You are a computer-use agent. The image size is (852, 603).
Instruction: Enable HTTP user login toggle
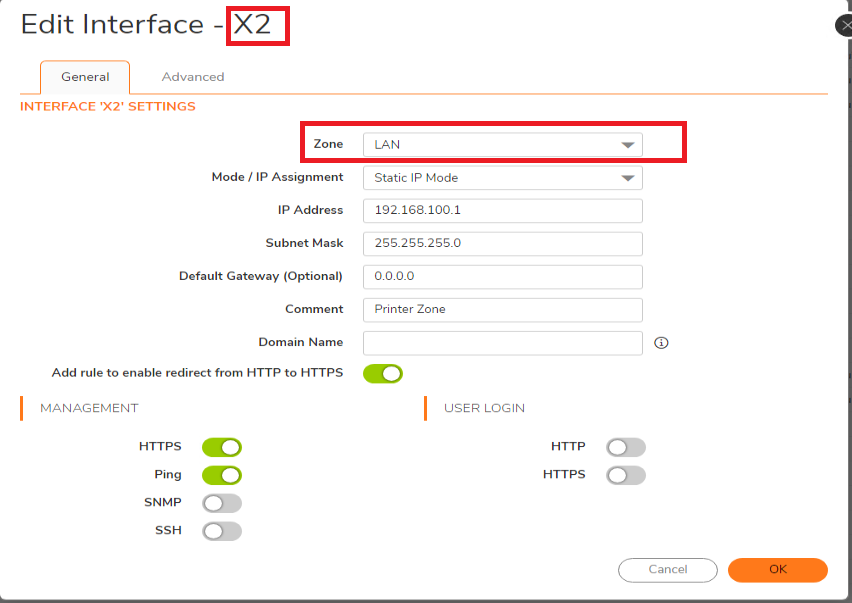point(626,447)
